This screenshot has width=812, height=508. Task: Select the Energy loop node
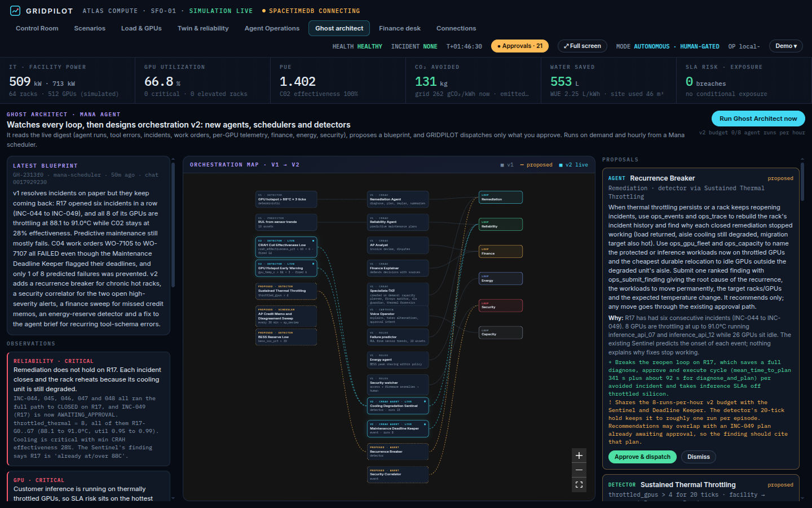pyautogui.click(x=501, y=278)
